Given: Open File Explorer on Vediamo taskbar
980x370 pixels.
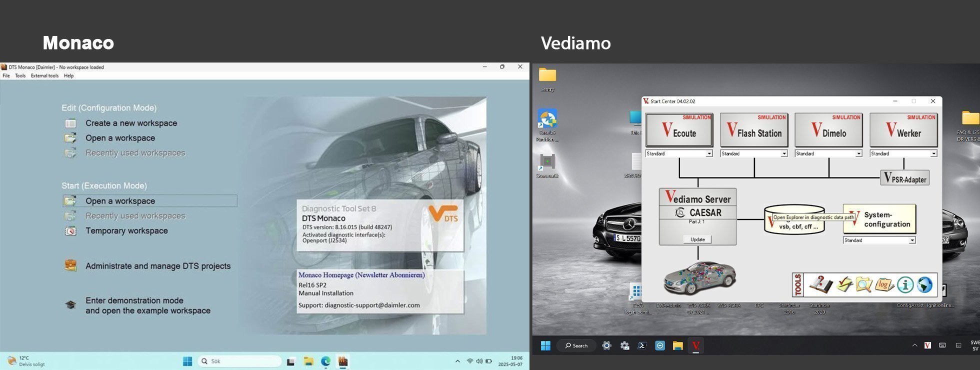Looking at the screenshot, I should 678,345.
